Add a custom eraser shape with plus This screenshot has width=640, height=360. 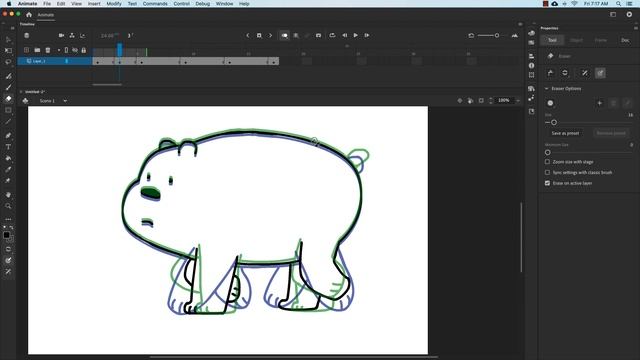600,103
